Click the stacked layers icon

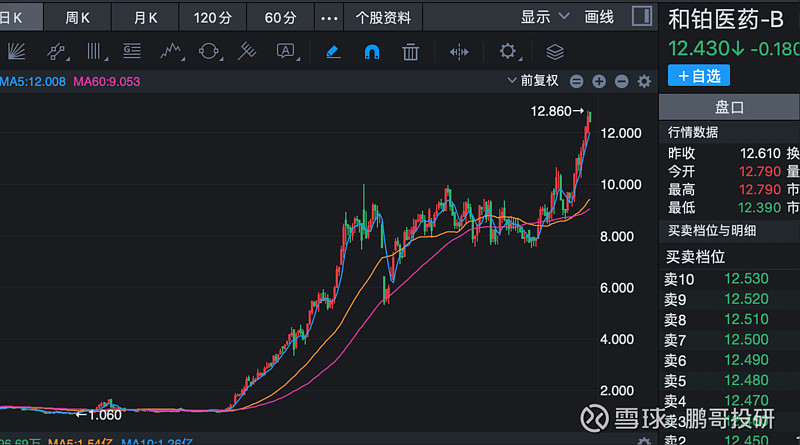click(x=555, y=52)
